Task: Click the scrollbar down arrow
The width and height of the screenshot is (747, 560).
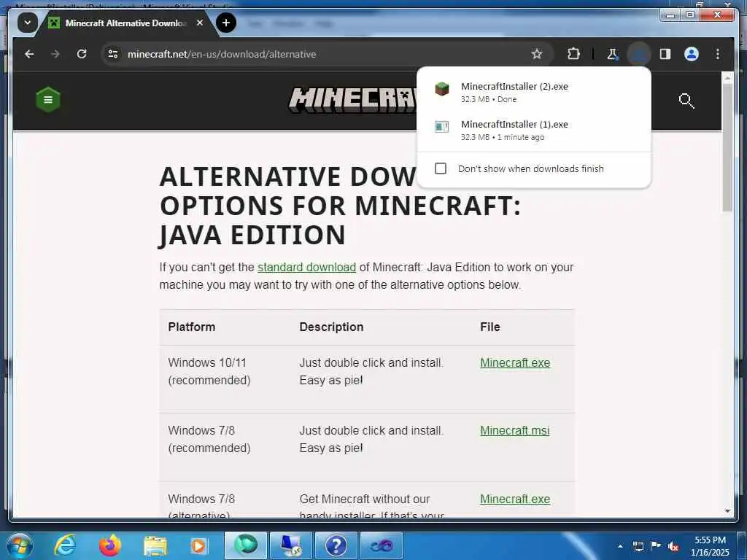Action: click(727, 511)
